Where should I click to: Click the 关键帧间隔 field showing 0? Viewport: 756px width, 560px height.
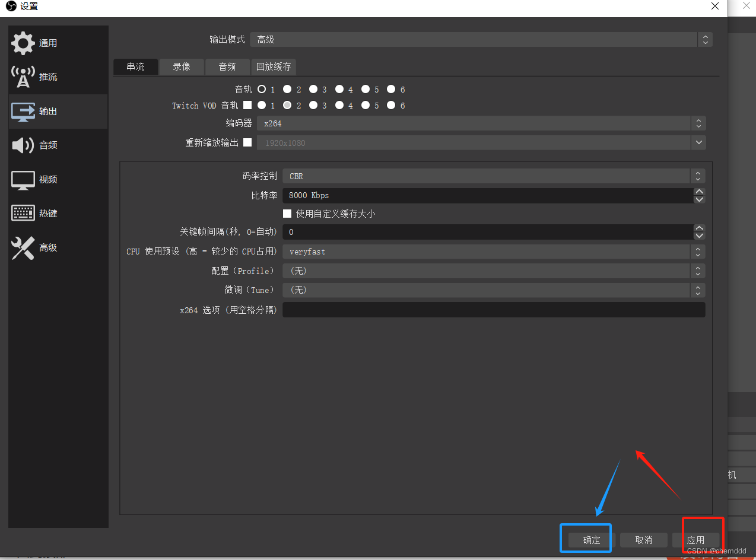[488, 232]
